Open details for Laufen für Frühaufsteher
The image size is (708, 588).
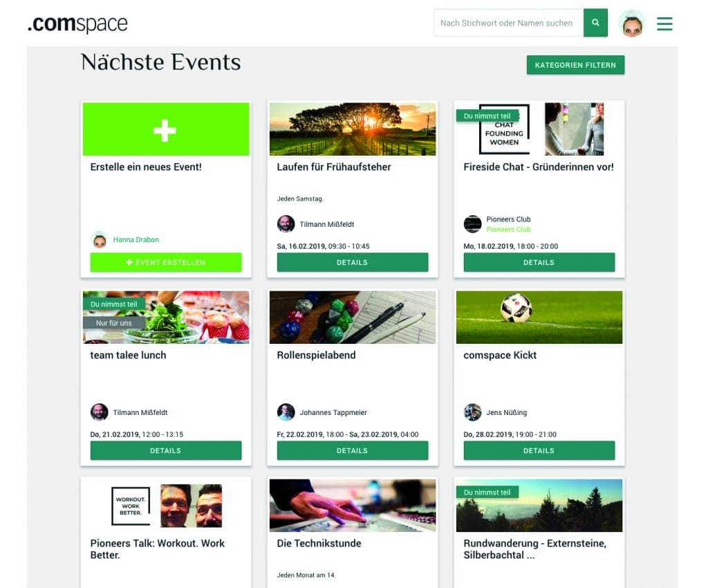tap(352, 262)
